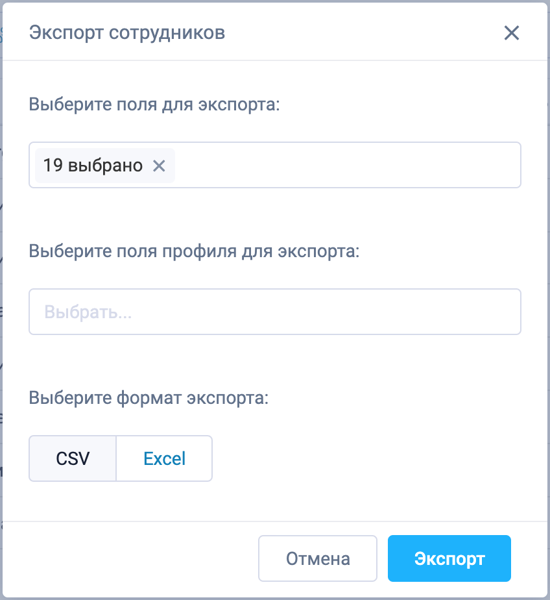Choose CSV export format
Image resolution: width=550 pixels, height=600 pixels.
[73, 458]
